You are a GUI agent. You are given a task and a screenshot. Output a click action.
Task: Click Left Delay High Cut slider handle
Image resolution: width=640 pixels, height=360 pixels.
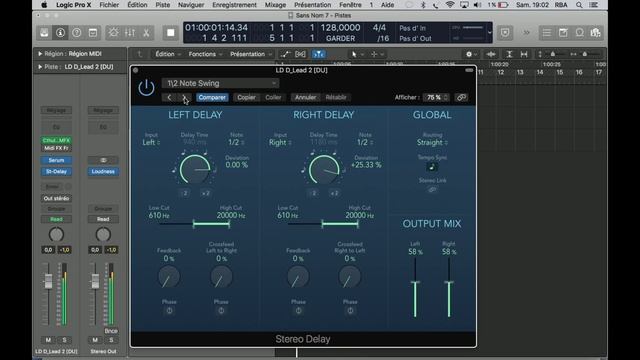[229, 224]
